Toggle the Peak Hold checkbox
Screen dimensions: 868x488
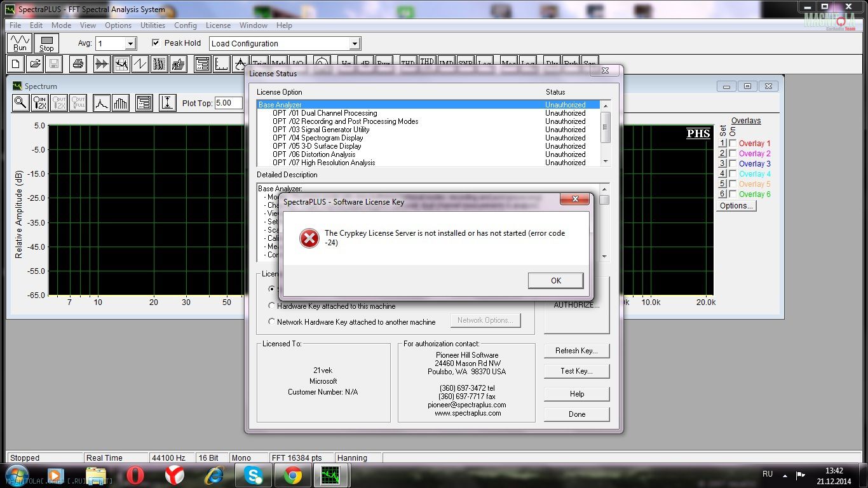(x=156, y=43)
